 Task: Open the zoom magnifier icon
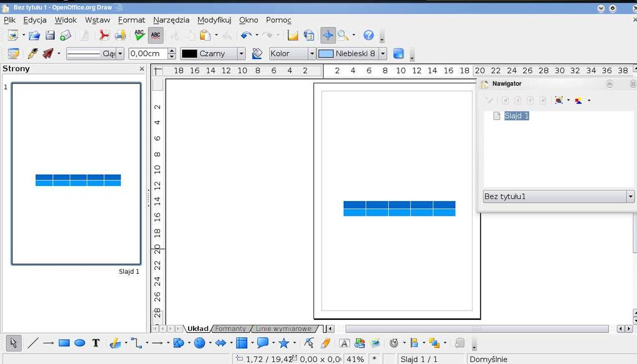pos(343,35)
